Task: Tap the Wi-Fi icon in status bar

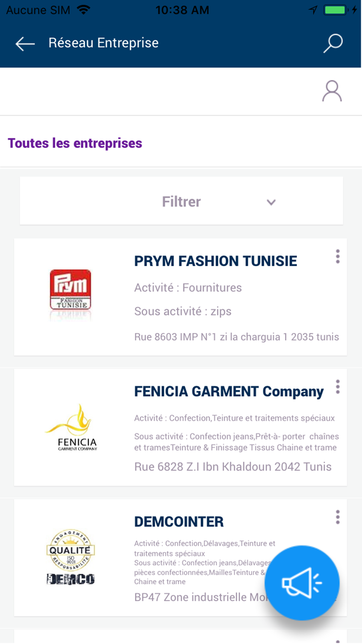Action: (x=84, y=10)
